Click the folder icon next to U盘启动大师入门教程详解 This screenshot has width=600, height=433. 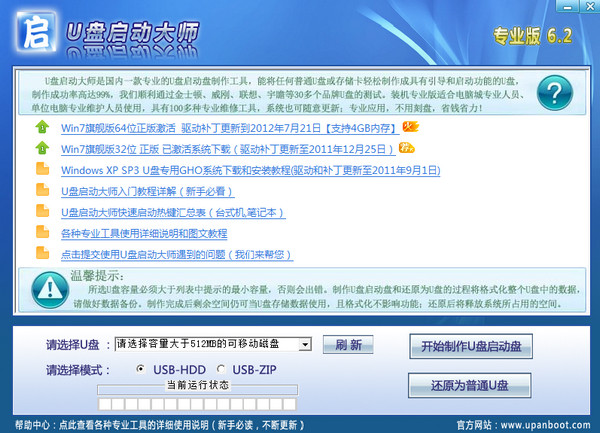click(x=41, y=191)
